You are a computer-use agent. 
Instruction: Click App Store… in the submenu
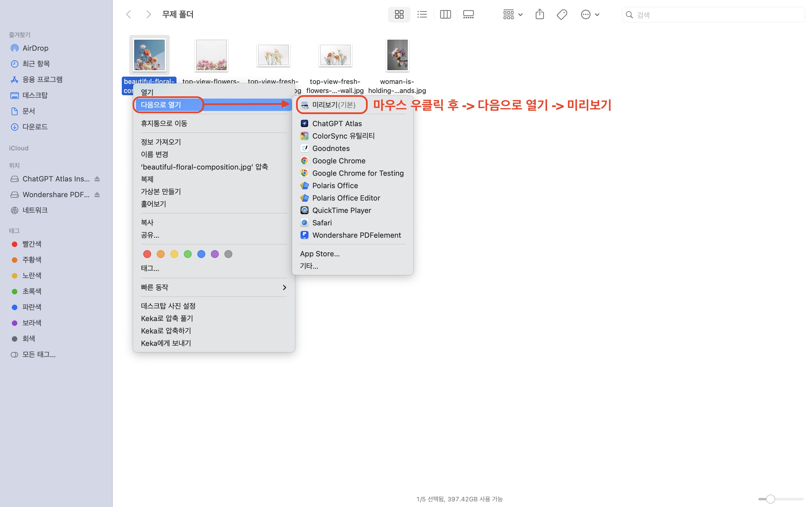coord(319,253)
